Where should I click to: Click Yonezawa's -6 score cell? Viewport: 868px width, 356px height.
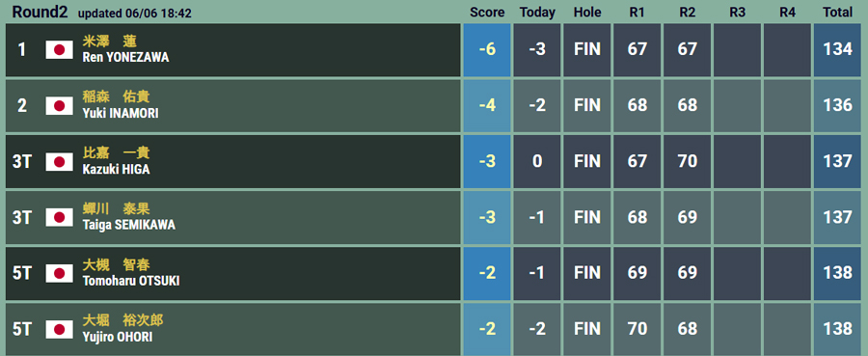point(487,50)
